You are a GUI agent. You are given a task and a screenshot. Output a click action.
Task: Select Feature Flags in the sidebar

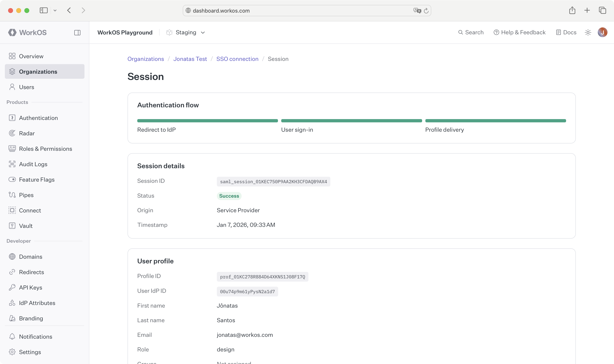pyautogui.click(x=37, y=179)
